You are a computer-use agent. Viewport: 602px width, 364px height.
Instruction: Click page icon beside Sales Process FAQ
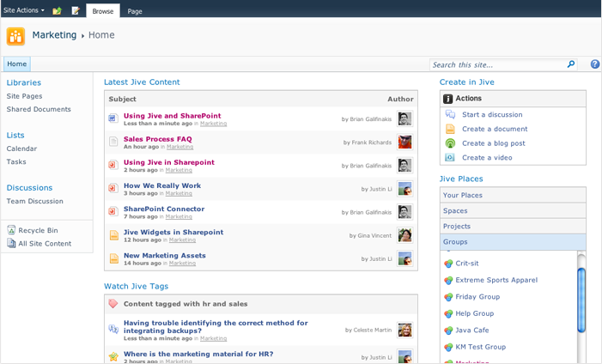point(113,142)
